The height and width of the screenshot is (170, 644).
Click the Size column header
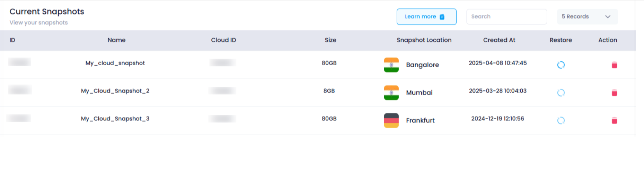[330, 40]
